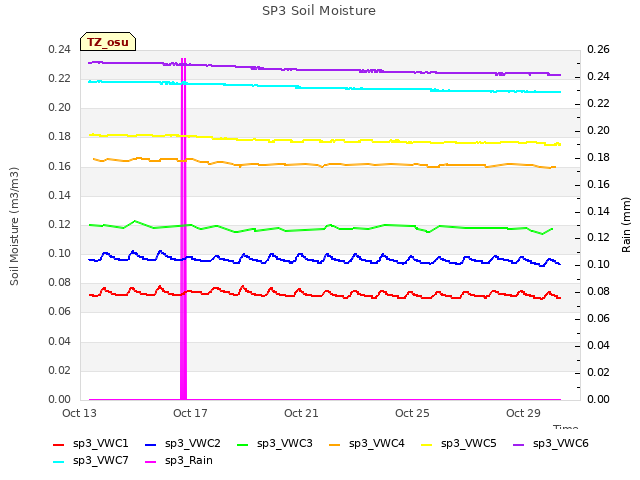
Task: Click the red sp3_VWC1 legend swatch
Action: coord(59,444)
